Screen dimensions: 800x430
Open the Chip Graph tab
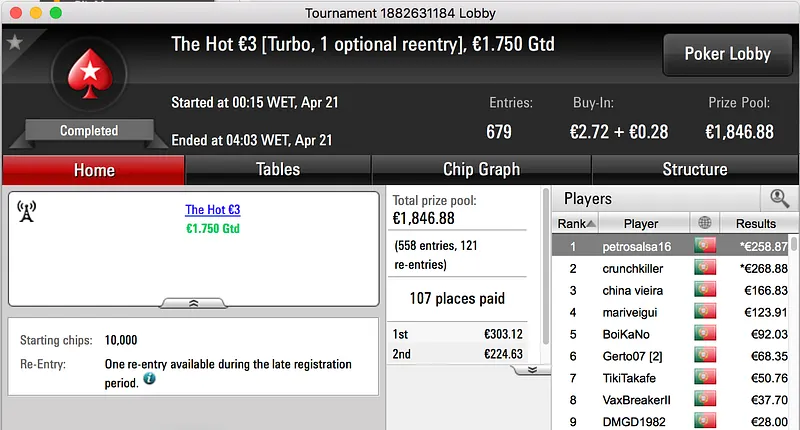(x=481, y=170)
